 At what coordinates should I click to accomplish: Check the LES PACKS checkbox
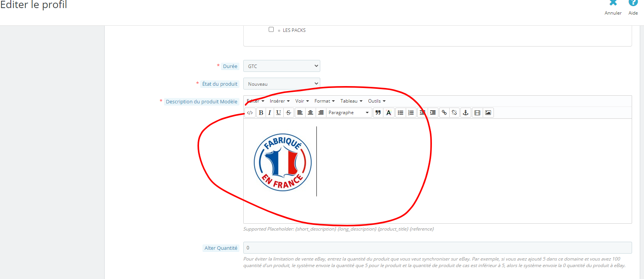click(271, 30)
